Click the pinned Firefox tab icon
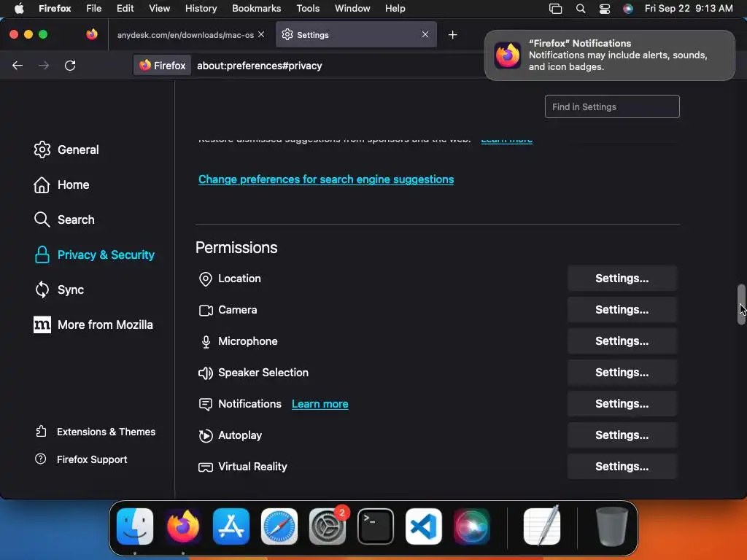Screen dimensions: 747x560 (x=92, y=34)
